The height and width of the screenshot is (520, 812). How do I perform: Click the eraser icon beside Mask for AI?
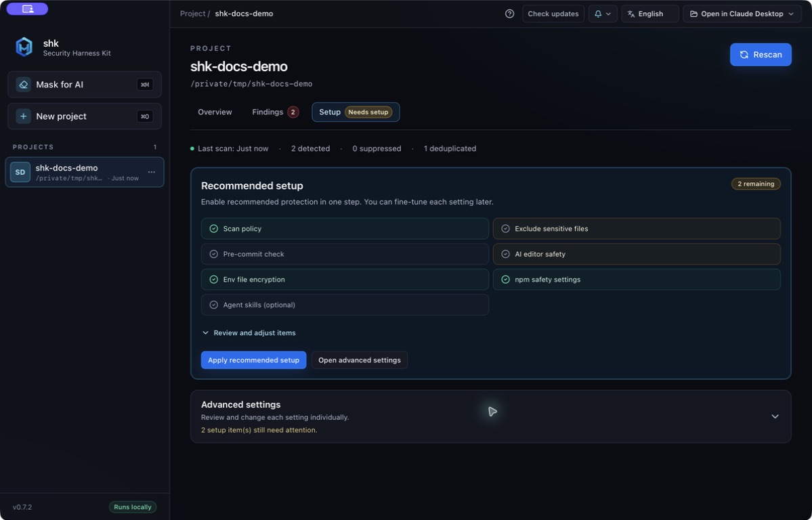click(23, 85)
